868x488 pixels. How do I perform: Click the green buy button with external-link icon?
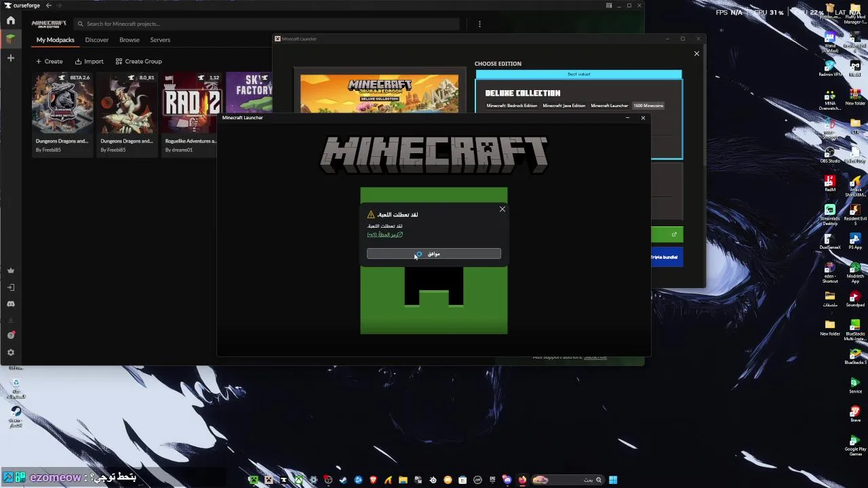pos(667,235)
